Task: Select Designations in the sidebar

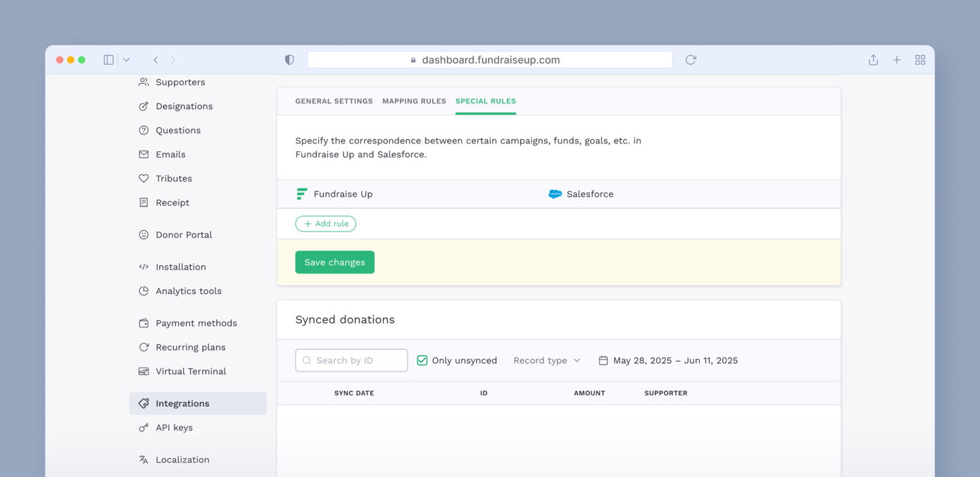Action: 184,106
